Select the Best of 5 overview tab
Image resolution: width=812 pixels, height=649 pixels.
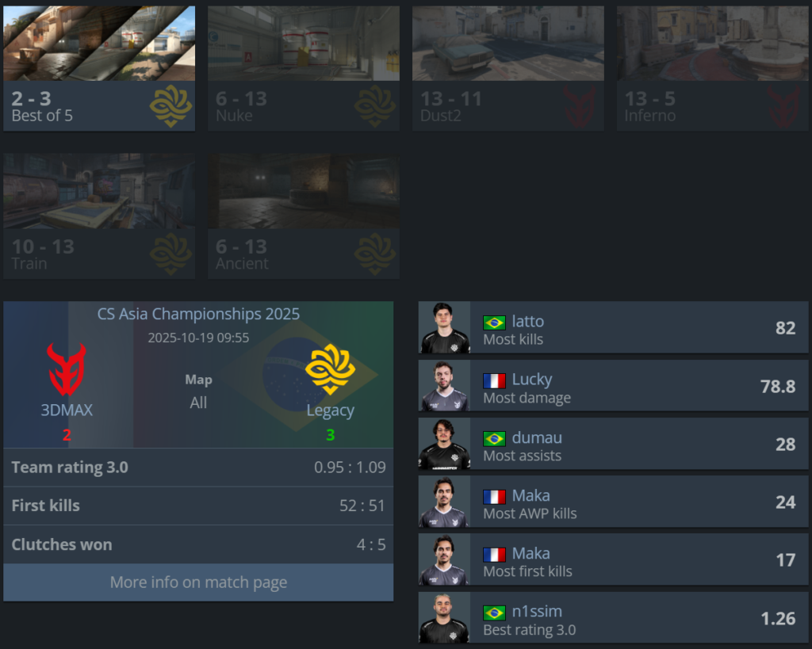(99, 68)
